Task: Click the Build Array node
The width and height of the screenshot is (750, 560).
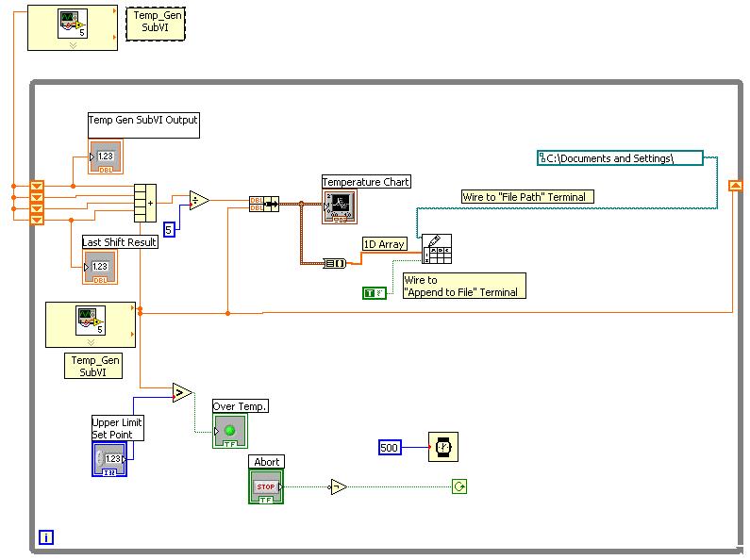Action: coord(334,263)
